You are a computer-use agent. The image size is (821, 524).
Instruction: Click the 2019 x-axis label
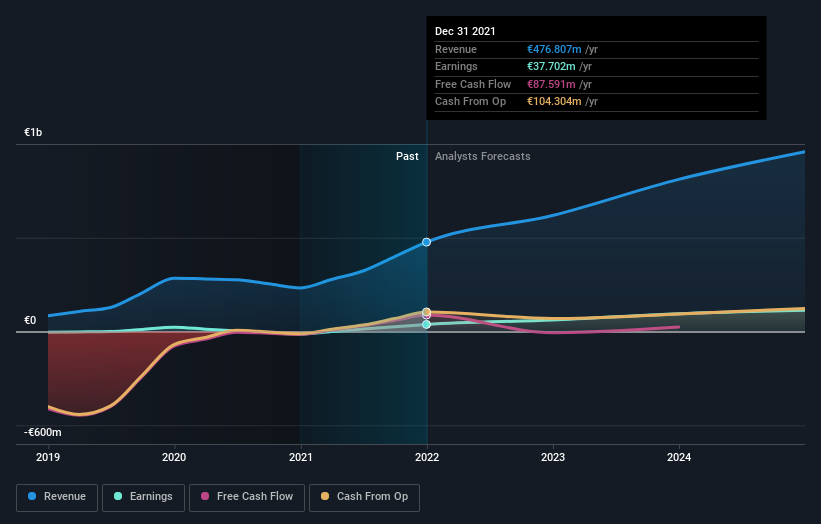point(48,457)
